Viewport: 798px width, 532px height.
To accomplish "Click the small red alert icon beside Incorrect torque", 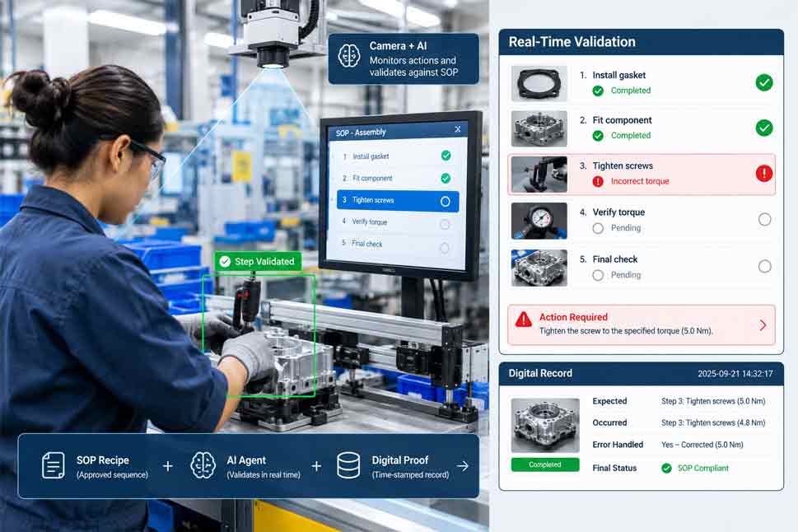I will click(x=598, y=181).
